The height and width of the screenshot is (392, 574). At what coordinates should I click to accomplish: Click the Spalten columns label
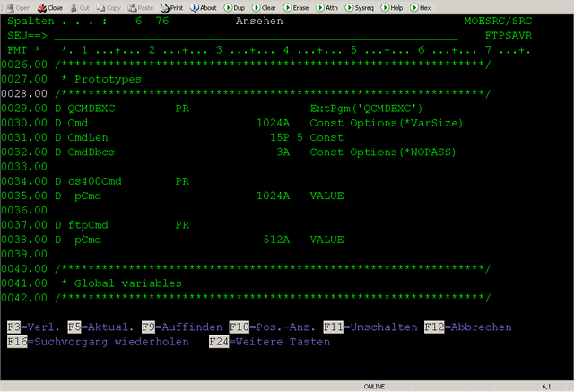coord(30,22)
